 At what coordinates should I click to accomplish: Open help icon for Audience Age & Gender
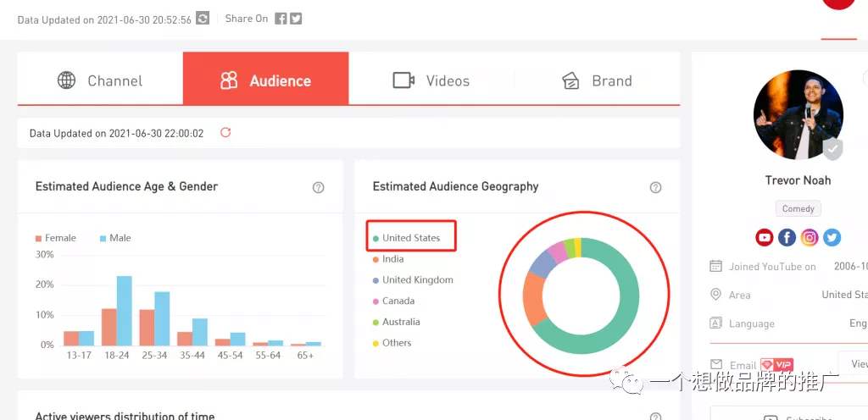click(x=319, y=187)
